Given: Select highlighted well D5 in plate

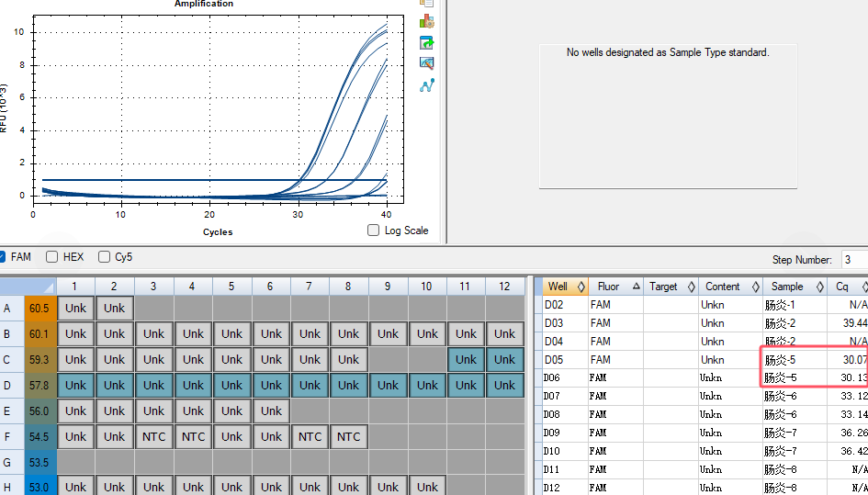Looking at the screenshot, I should click(x=232, y=386).
